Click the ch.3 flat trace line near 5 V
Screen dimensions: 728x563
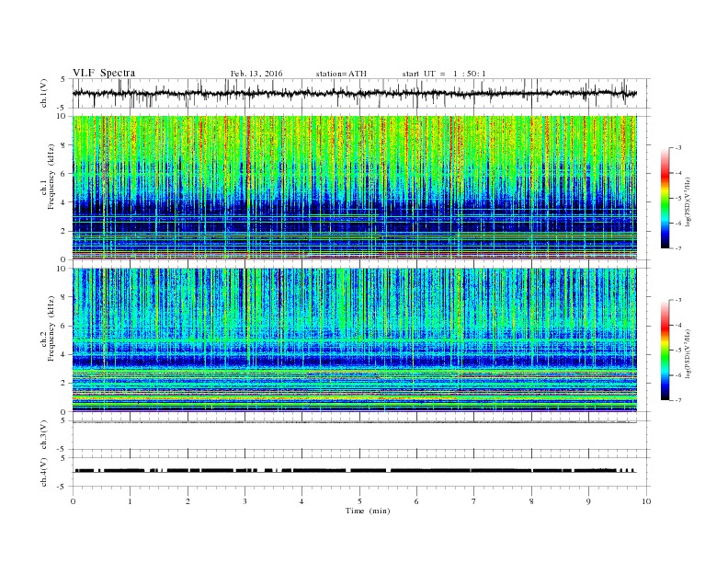pyautogui.click(x=355, y=422)
